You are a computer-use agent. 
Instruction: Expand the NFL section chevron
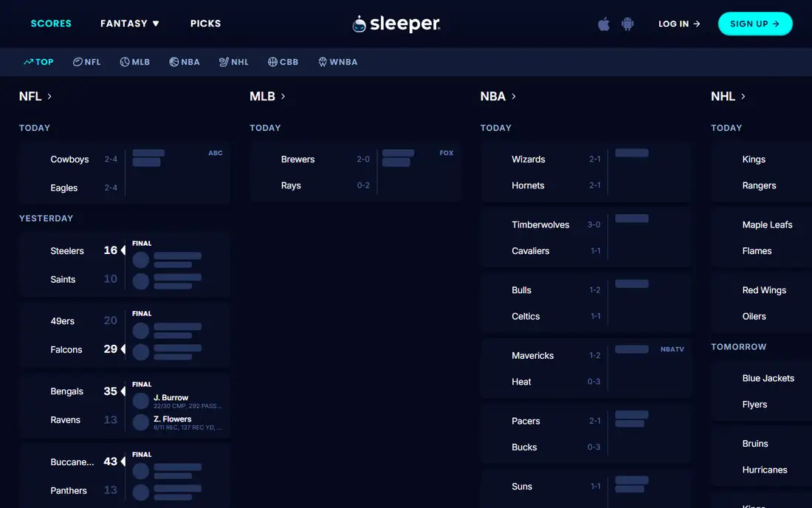tap(49, 96)
